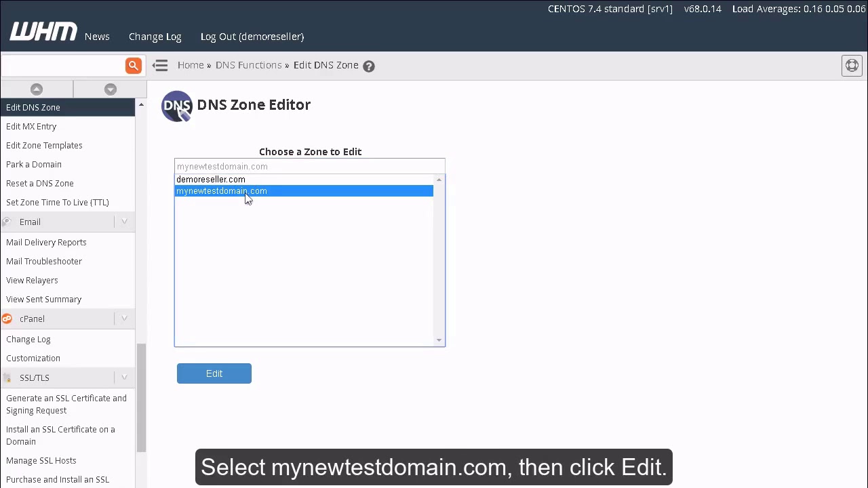Collapse the Email section chevron
This screenshot has width=868, height=488.
[124, 222]
